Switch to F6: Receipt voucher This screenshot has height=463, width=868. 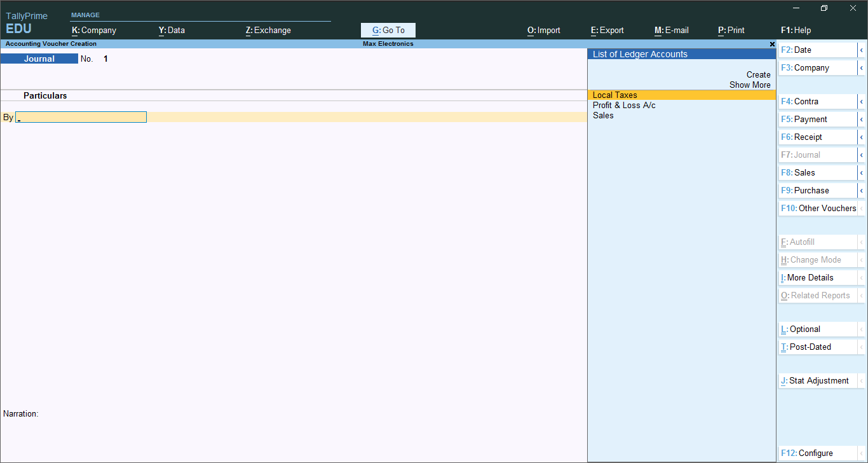point(818,137)
